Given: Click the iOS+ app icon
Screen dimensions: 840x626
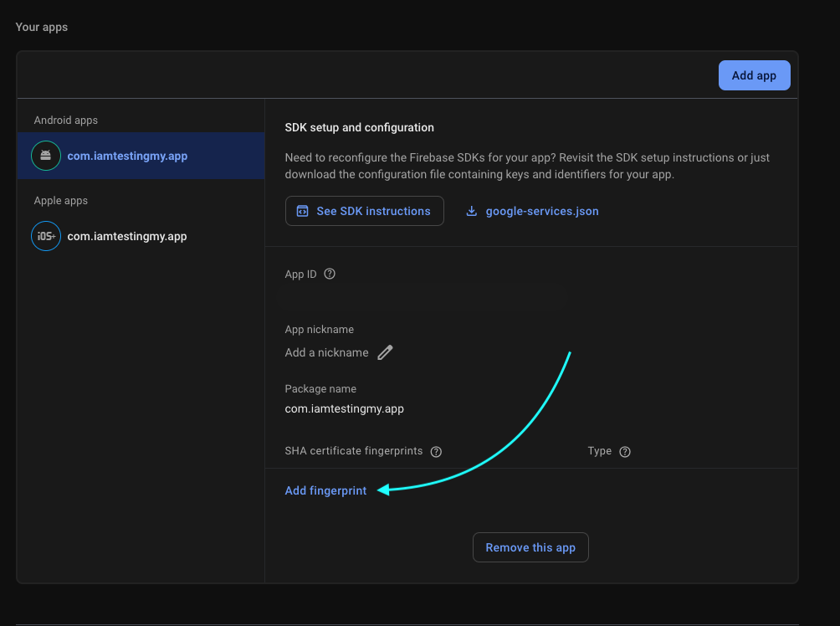Looking at the screenshot, I should 45,236.
